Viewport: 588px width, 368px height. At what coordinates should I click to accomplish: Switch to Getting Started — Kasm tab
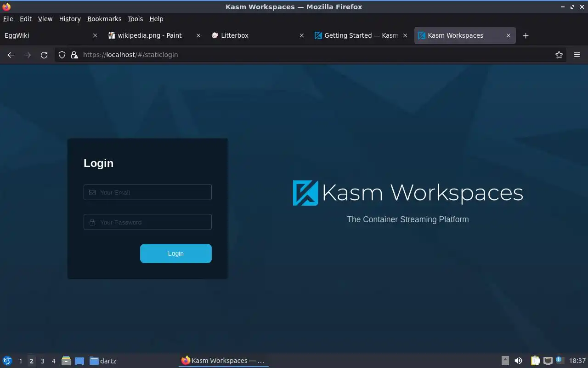(361, 35)
